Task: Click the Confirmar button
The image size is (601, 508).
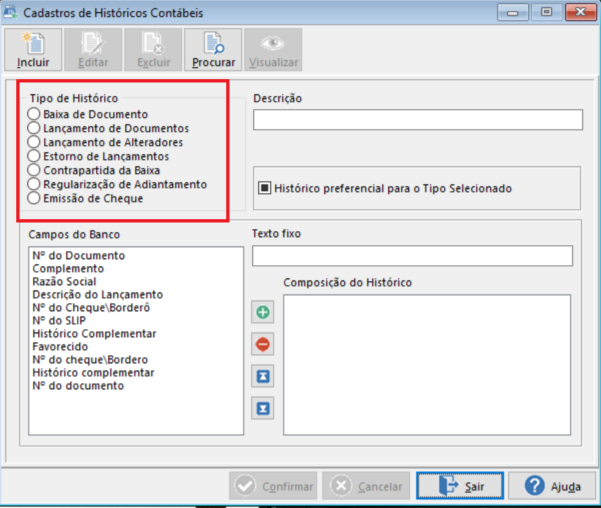Action: pos(273,486)
